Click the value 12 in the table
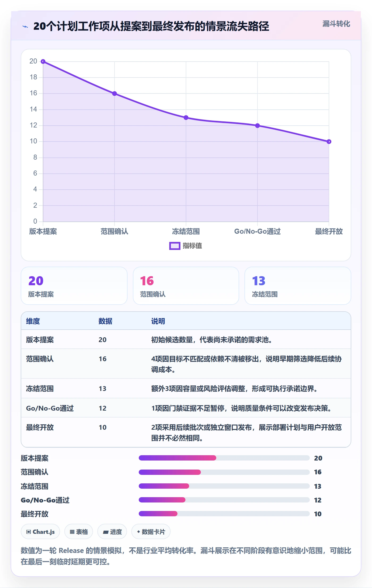This screenshot has height=588, width=372. click(x=103, y=408)
